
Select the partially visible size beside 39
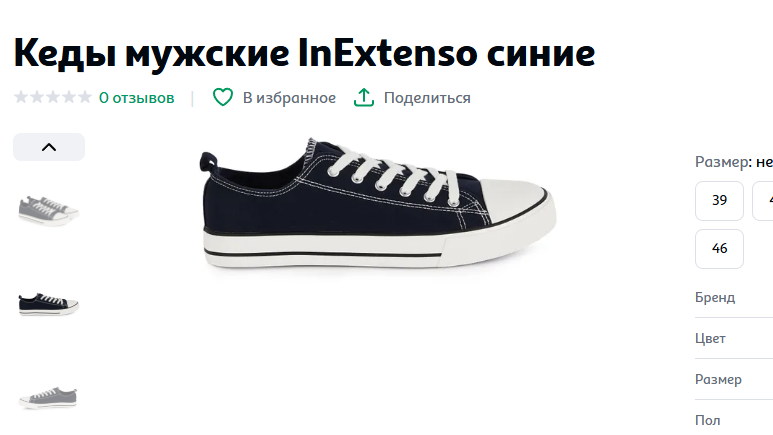tap(763, 201)
